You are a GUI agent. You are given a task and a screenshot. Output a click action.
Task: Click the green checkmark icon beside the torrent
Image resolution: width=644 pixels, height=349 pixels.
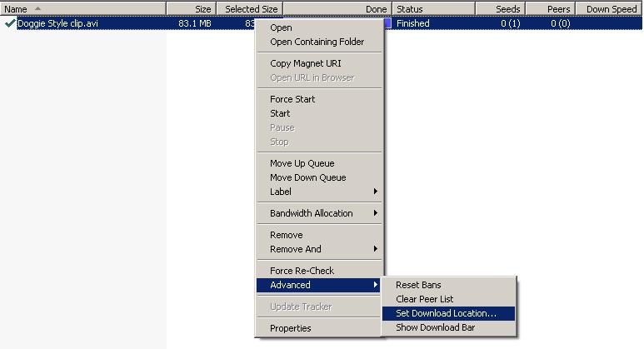coord(10,23)
